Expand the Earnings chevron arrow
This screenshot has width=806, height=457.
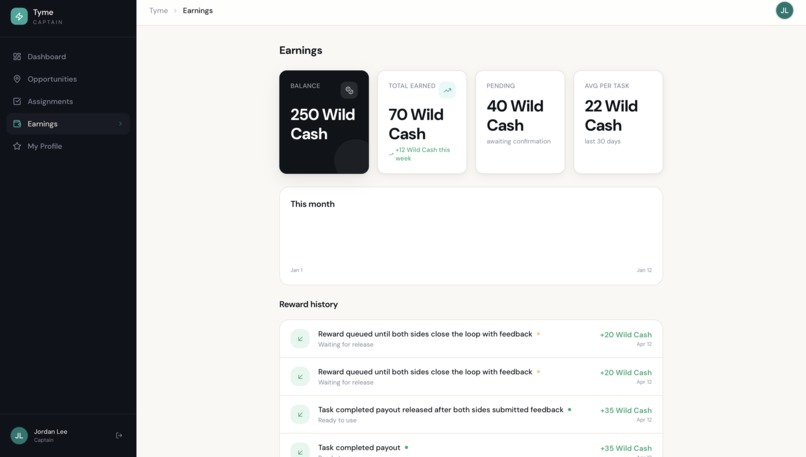tap(120, 124)
